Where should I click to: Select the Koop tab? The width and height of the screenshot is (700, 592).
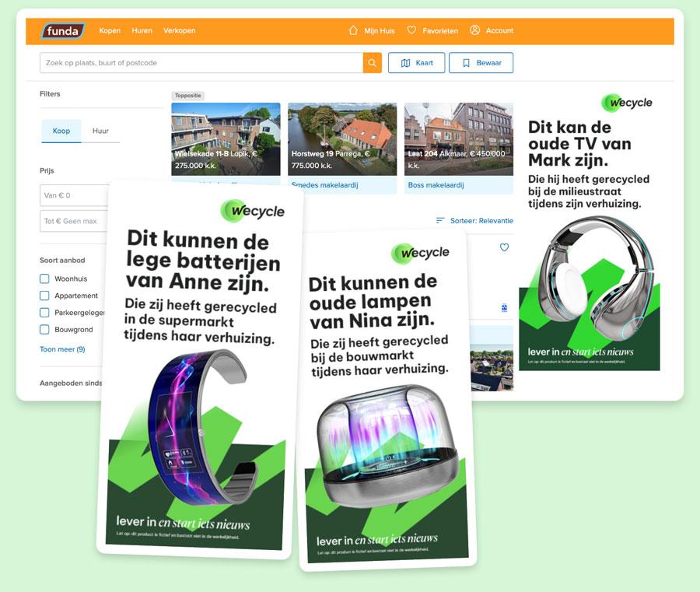(61, 131)
